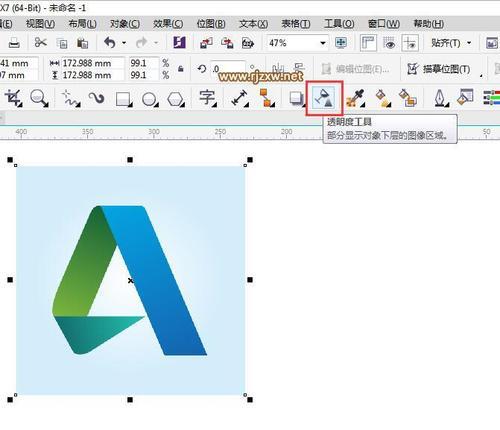Expand the Undo history dropdown arrow
The width and height of the screenshot is (500, 430).
[124, 43]
